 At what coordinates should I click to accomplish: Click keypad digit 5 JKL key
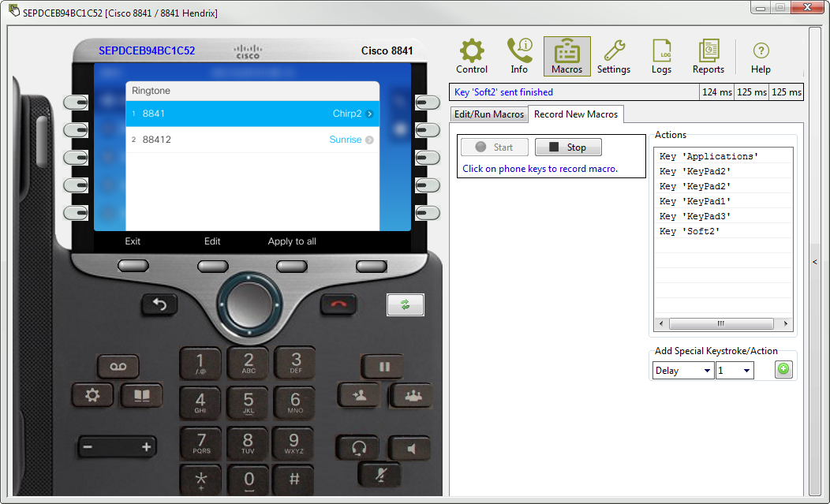click(249, 403)
